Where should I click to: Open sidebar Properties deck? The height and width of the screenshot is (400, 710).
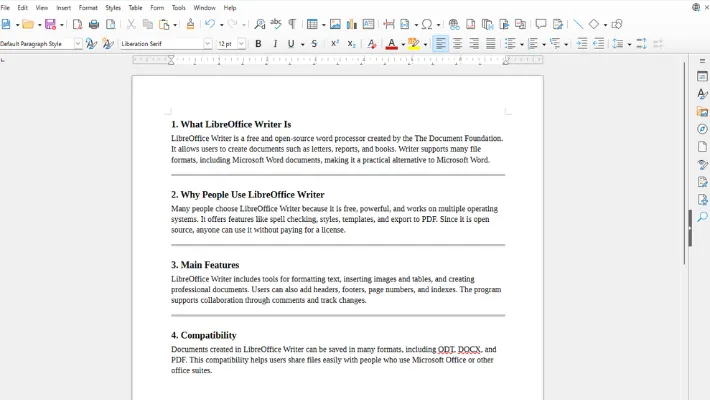click(702, 77)
